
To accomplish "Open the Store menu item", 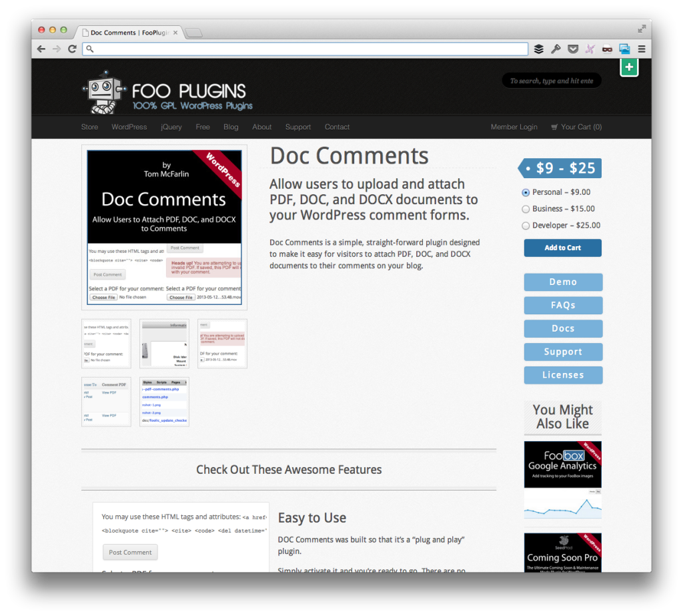I will [x=90, y=127].
